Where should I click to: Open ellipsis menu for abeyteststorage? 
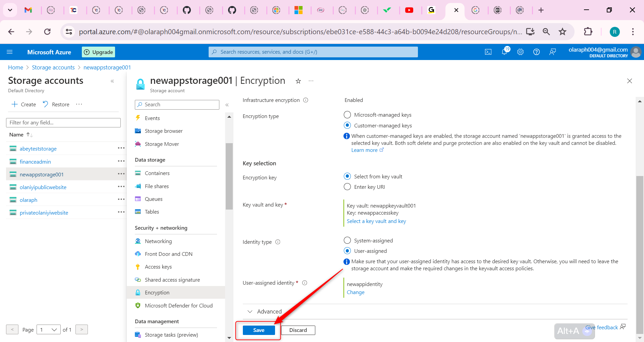pos(121,148)
